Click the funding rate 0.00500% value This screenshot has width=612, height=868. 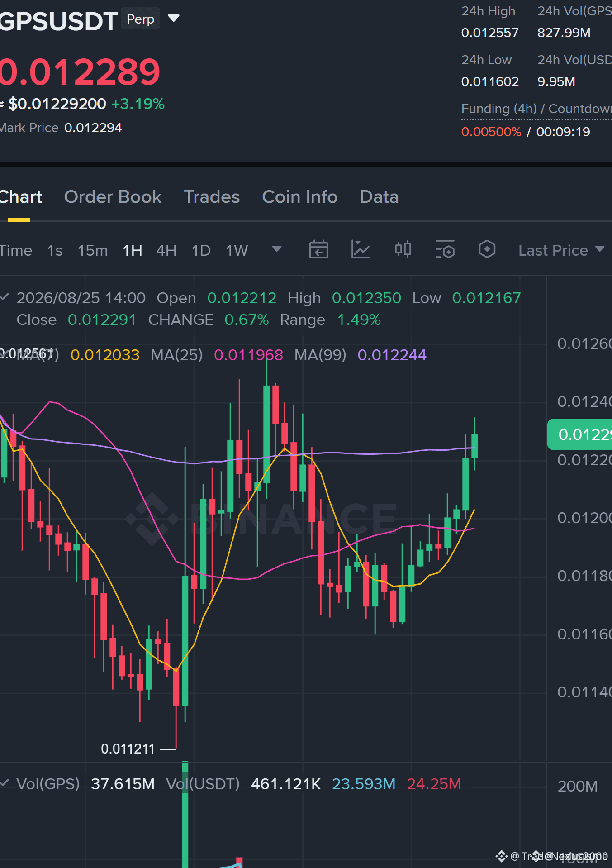coord(491,132)
